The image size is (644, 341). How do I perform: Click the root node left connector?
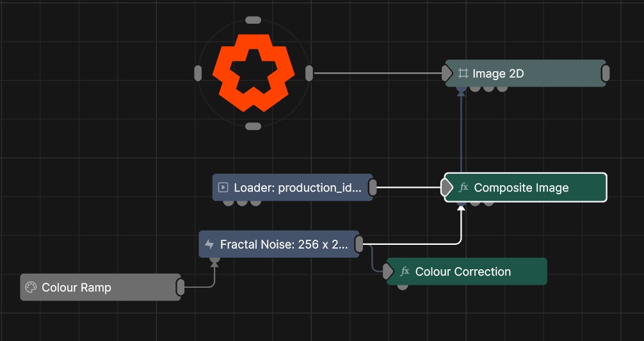coord(198,73)
